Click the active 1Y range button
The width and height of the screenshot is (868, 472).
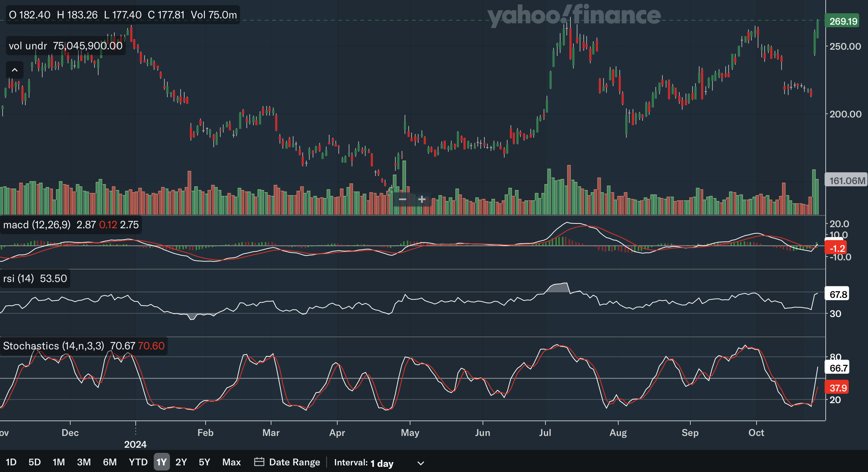pyautogui.click(x=161, y=462)
